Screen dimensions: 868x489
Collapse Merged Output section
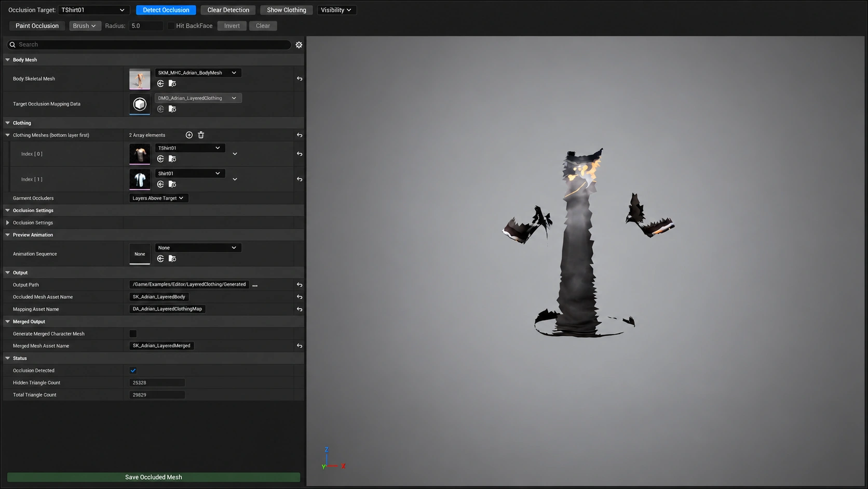pyautogui.click(x=8, y=322)
